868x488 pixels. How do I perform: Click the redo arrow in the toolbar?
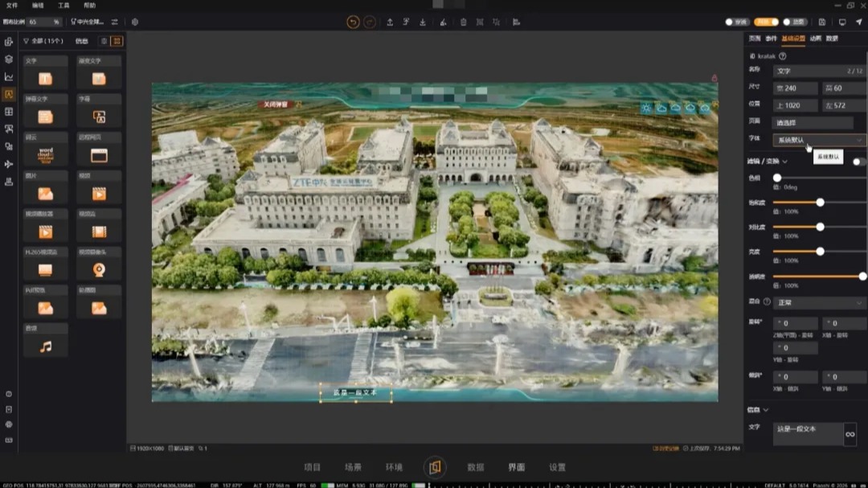(x=369, y=23)
